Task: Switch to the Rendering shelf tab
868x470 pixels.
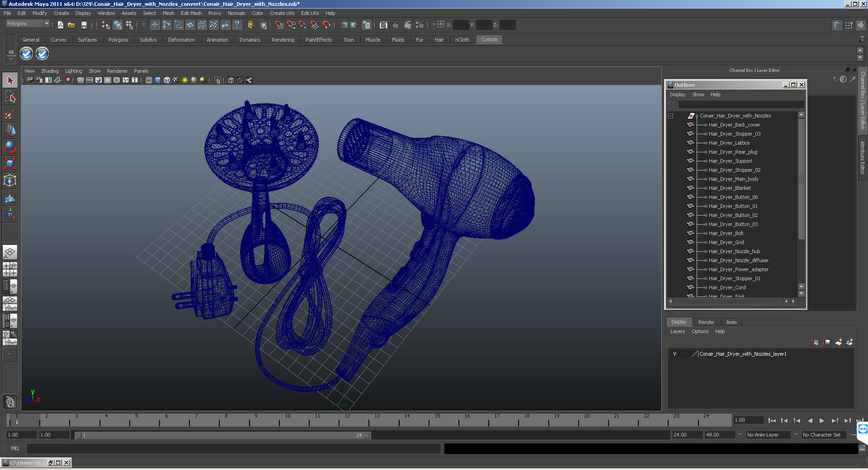Action: pos(283,40)
